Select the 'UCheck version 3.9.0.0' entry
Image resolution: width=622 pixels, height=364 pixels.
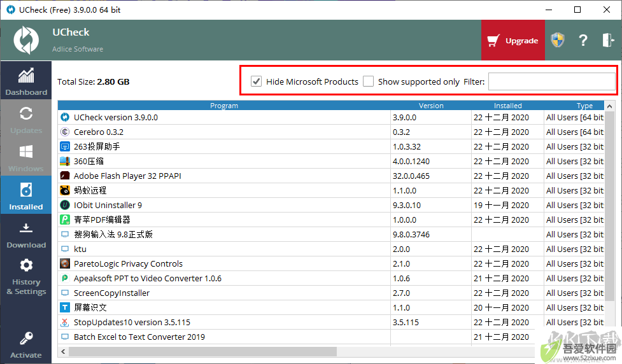(x=116, y=117)
